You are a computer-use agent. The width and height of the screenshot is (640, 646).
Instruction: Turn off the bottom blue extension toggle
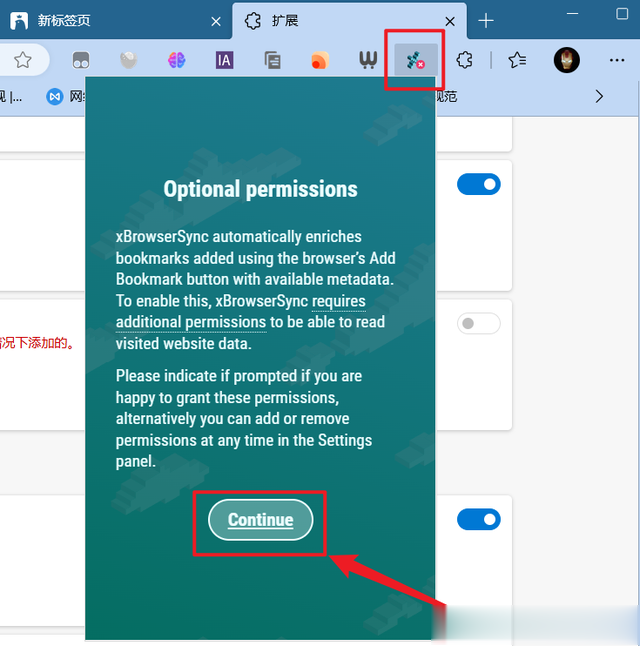pyautogui.click(x=479, y=519)
